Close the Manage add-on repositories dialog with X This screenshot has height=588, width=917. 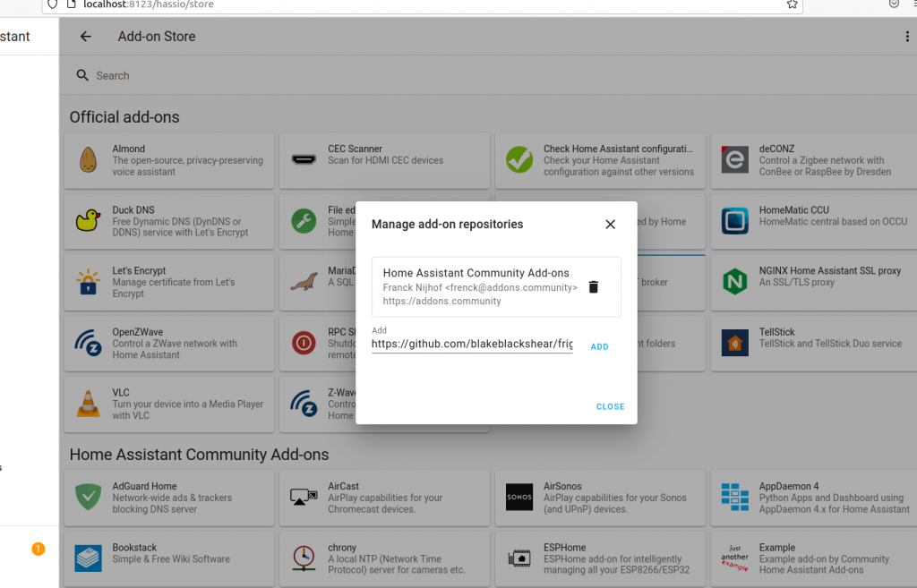click(610, 225)
